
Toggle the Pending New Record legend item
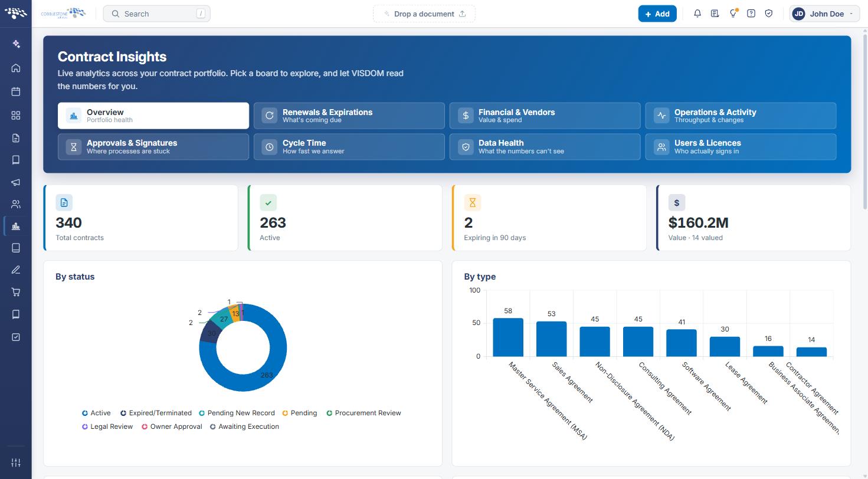(x=237, y=413)
